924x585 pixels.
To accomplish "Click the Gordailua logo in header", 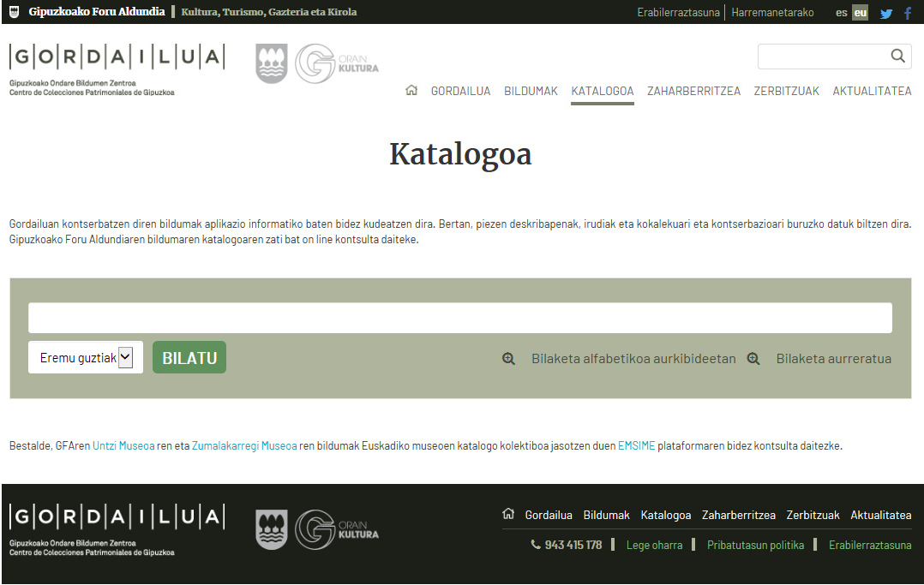I will (117, 69).
